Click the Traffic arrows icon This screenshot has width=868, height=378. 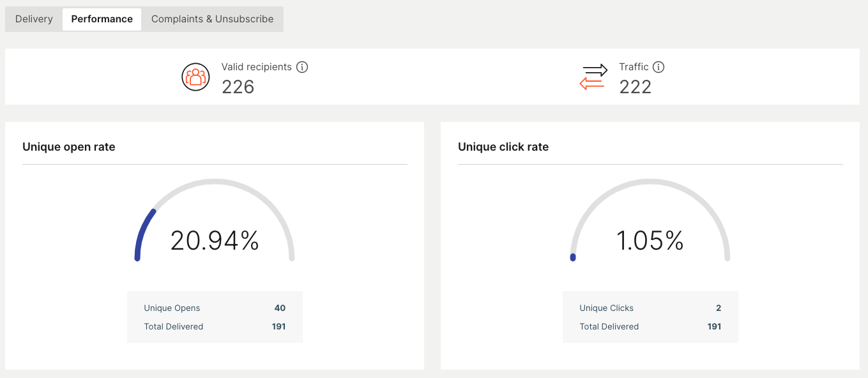(x=593, y=77)
